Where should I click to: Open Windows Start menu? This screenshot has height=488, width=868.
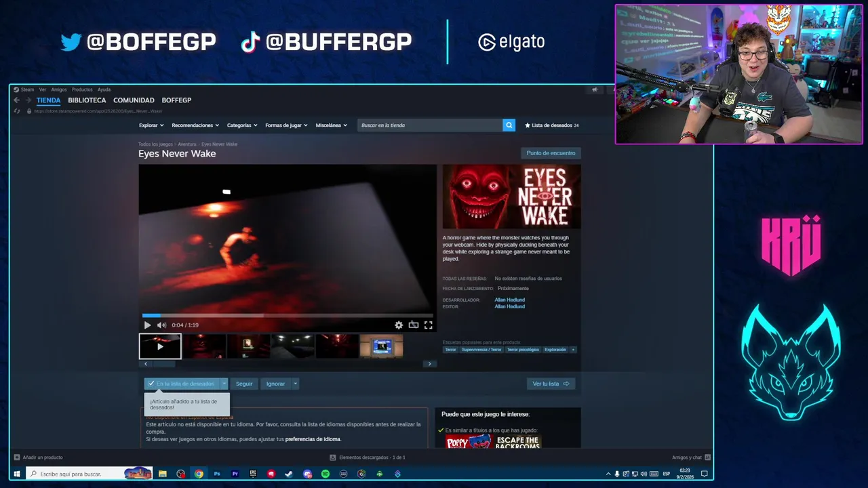coord(17,474)
